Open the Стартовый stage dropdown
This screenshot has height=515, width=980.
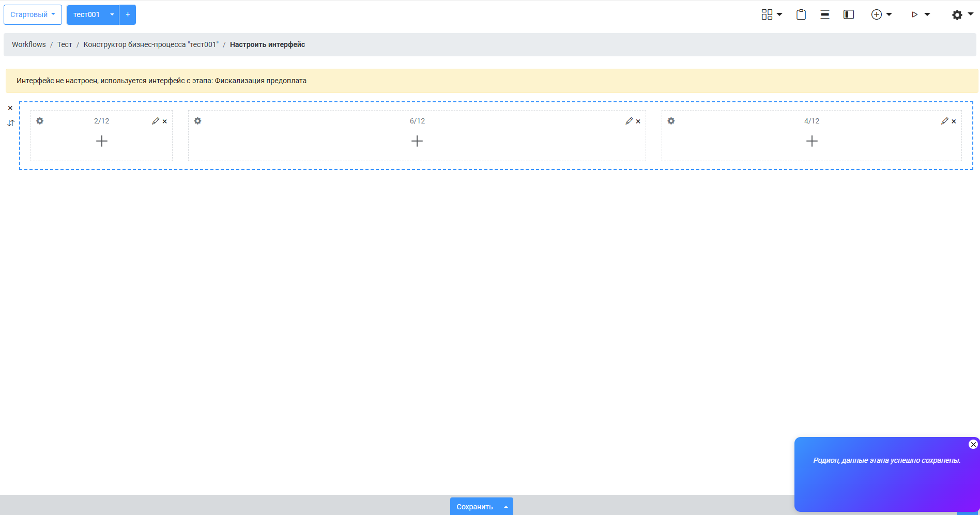(x=33, y=14)
